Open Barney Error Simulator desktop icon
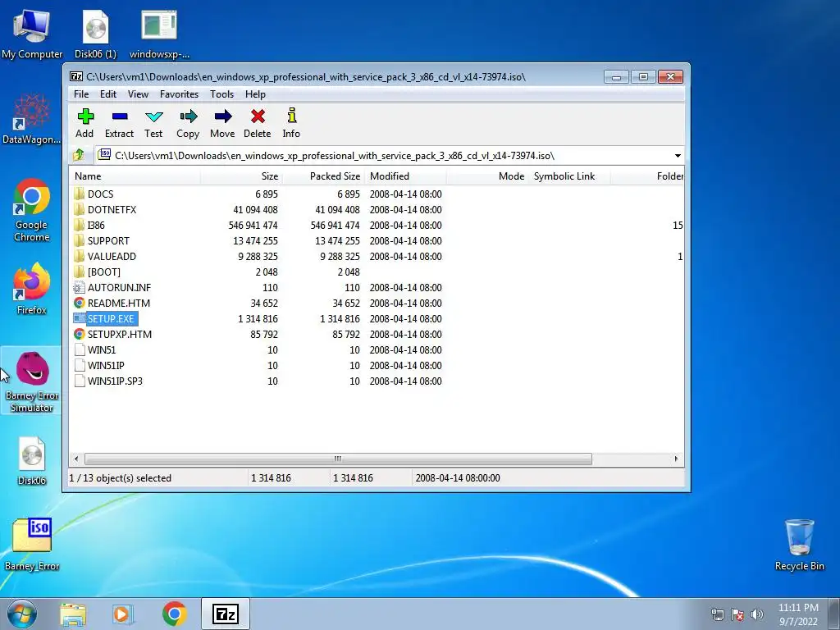Image resolution: width=840 pixels, height=630 pixels. [x=32, y=381]
